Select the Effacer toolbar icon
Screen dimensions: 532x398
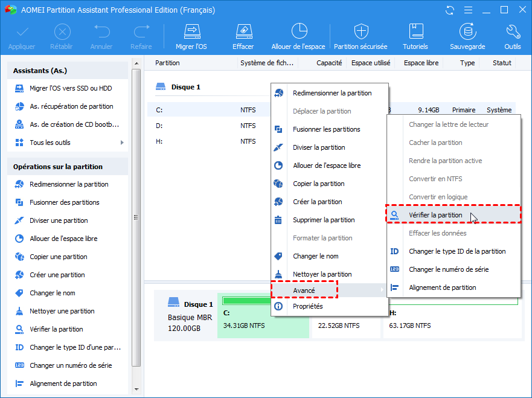243,31
